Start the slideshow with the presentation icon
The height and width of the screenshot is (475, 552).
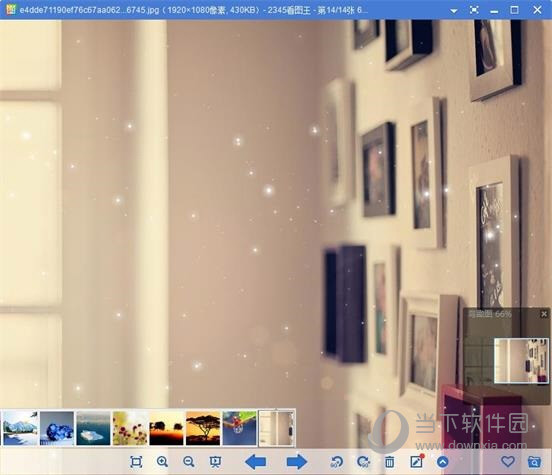(215, 462)
